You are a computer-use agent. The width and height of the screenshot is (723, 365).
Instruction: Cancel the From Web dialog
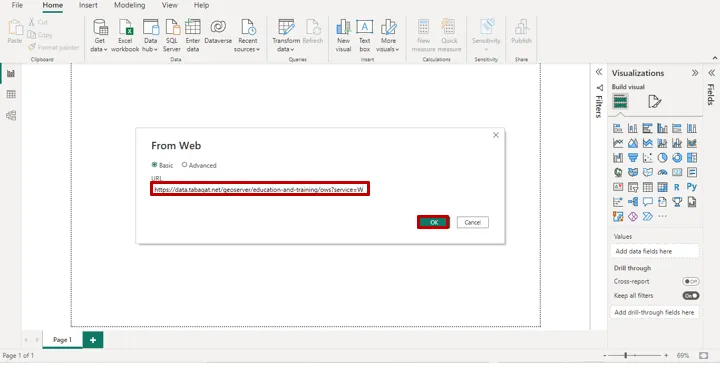[x=473, y=222]
